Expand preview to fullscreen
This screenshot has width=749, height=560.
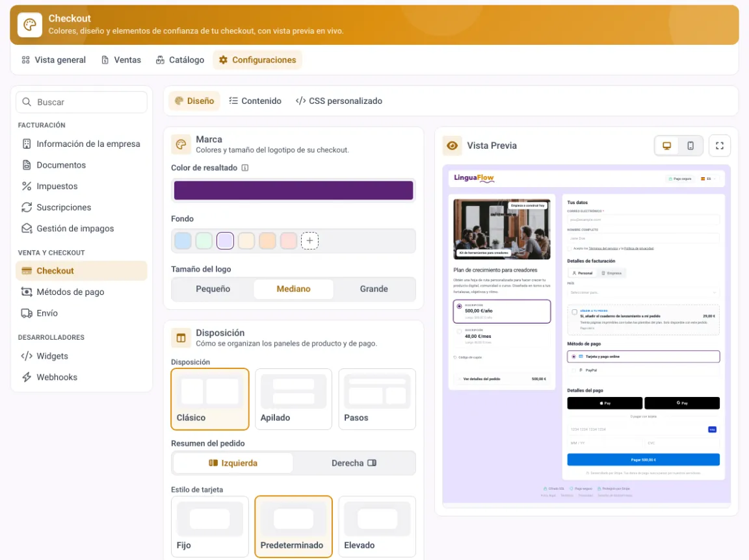coord(720,146)
